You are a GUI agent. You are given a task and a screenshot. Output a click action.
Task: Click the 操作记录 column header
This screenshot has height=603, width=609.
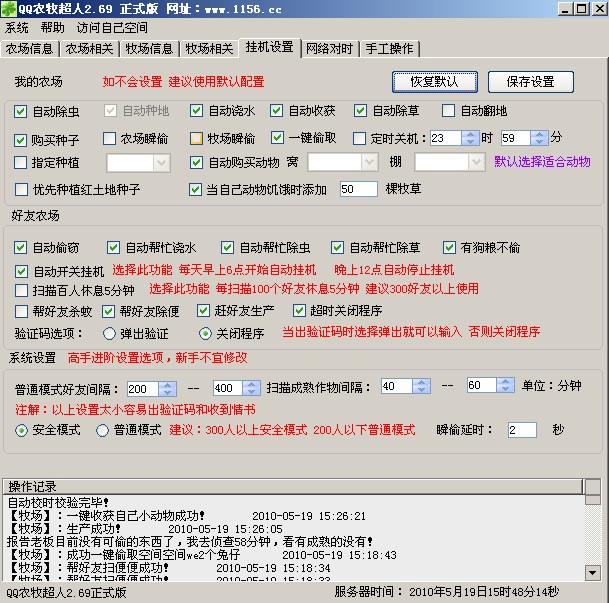(293, 486)
